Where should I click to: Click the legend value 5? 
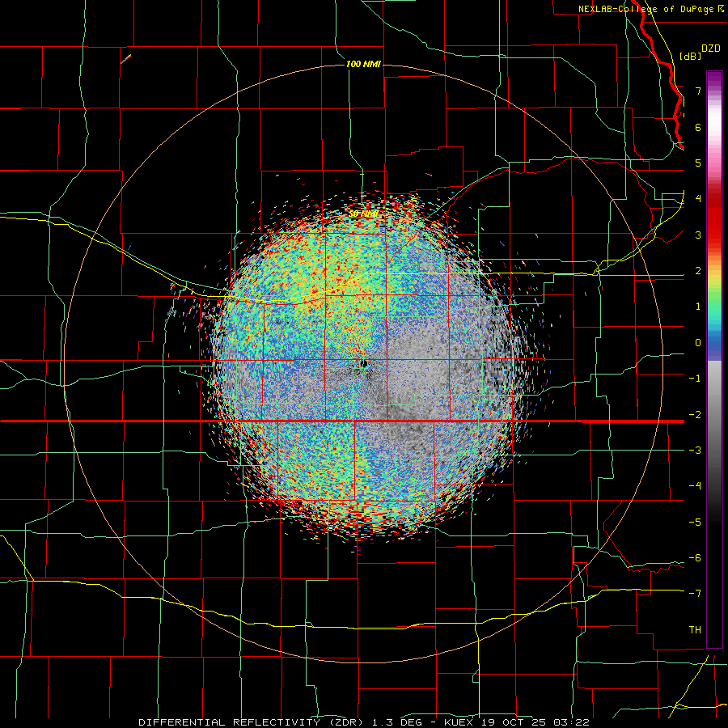tap(698, 163)
